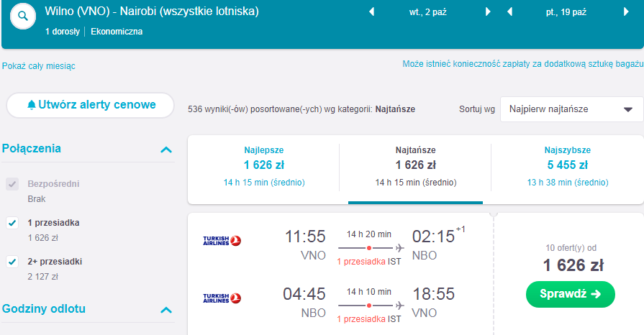Open the extra baggage payment notice link
Image resolution: width=644 pixels, height=335 pixels.
coord(523,64)
